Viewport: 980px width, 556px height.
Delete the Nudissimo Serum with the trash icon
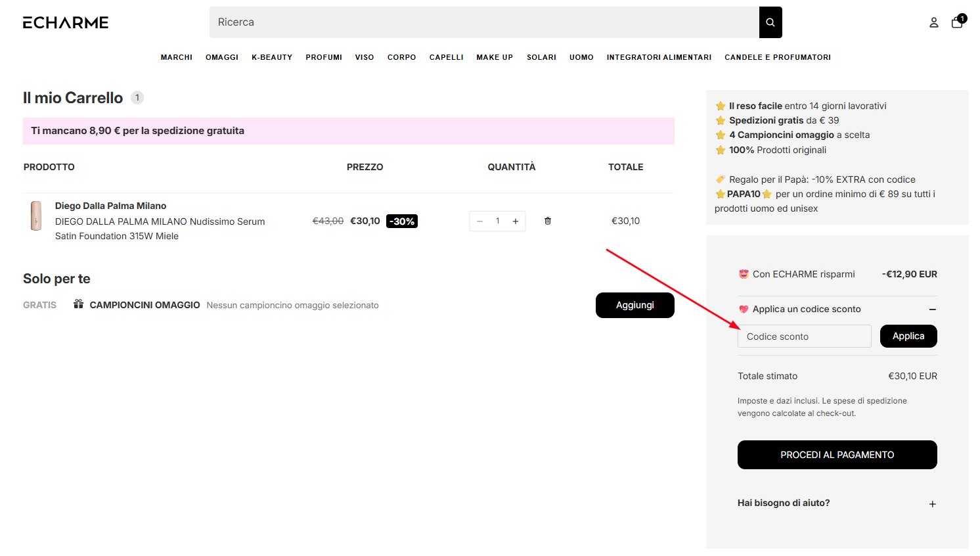tap(547, 221)
